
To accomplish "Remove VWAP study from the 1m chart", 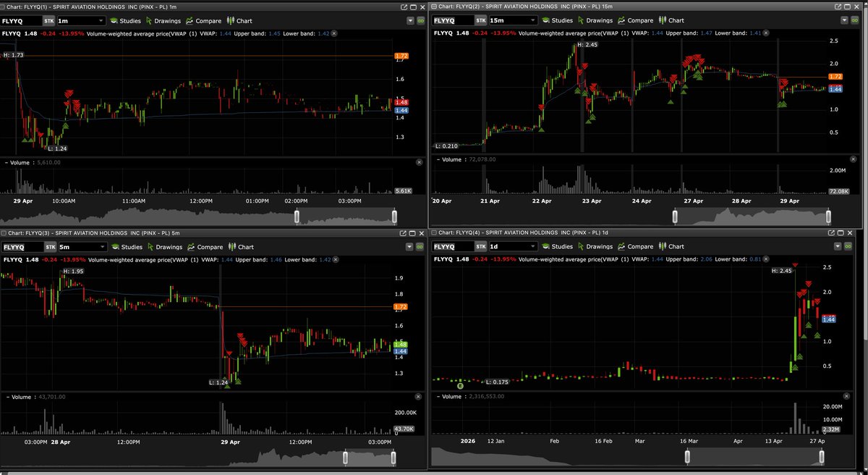I will (x=334, y=33).
